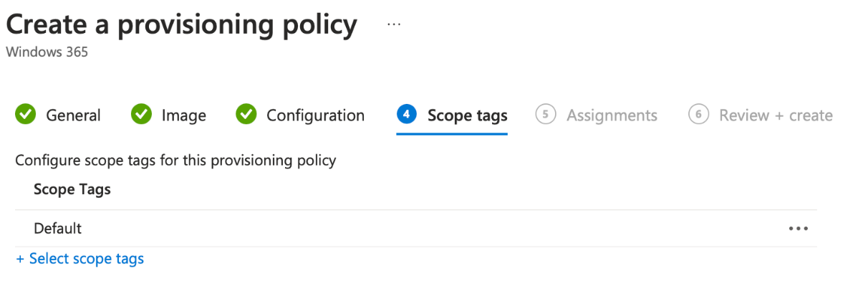The width and height of the screenshot is (868, 304).
Task: Click the green checkmark icon for Configuration
Action: coord(246,115)
